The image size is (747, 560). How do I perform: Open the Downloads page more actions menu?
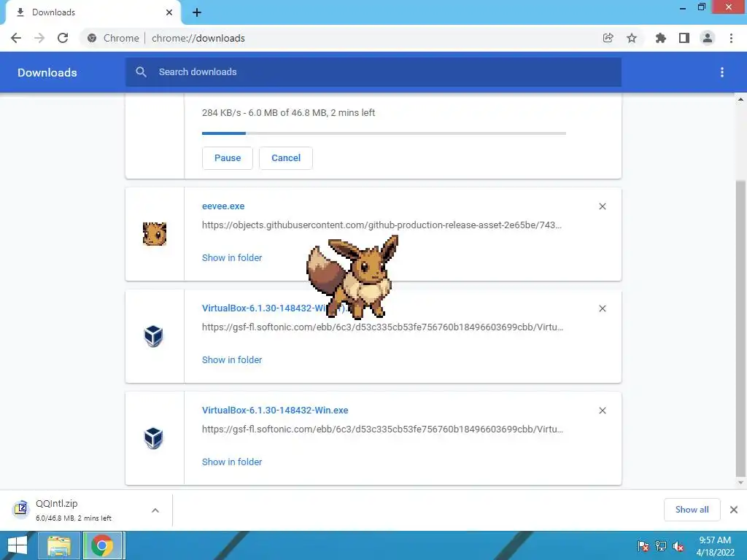click(722, 72)
